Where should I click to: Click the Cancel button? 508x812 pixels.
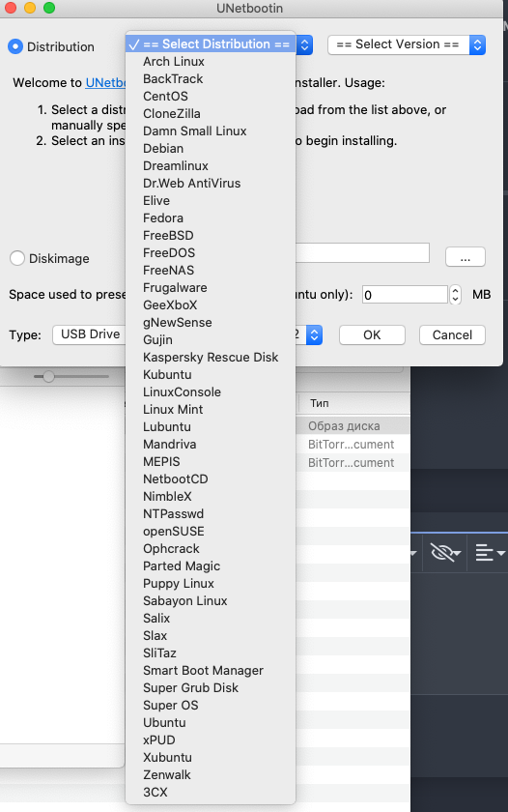click(x=452, y=335)
